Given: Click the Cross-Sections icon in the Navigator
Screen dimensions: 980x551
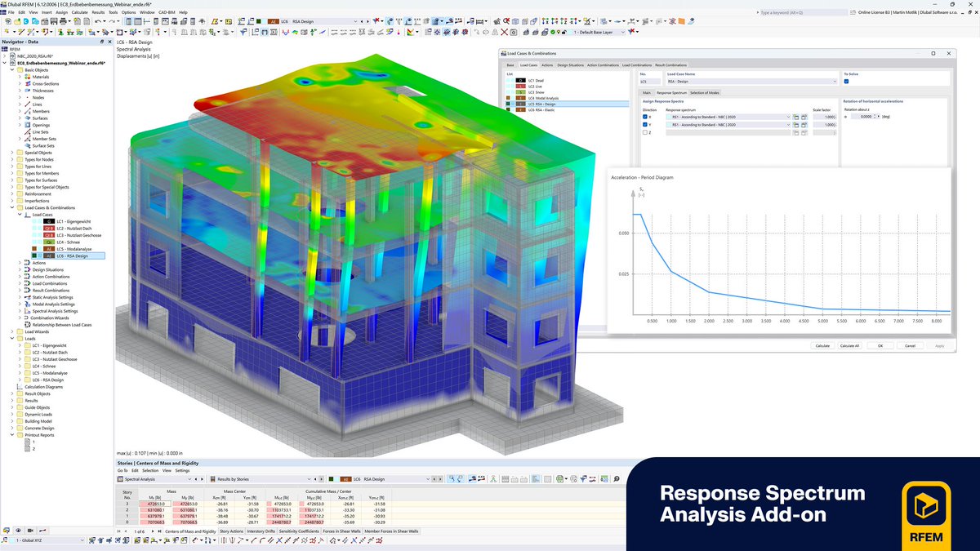Looking at the screenshot, I should (28, 83).
